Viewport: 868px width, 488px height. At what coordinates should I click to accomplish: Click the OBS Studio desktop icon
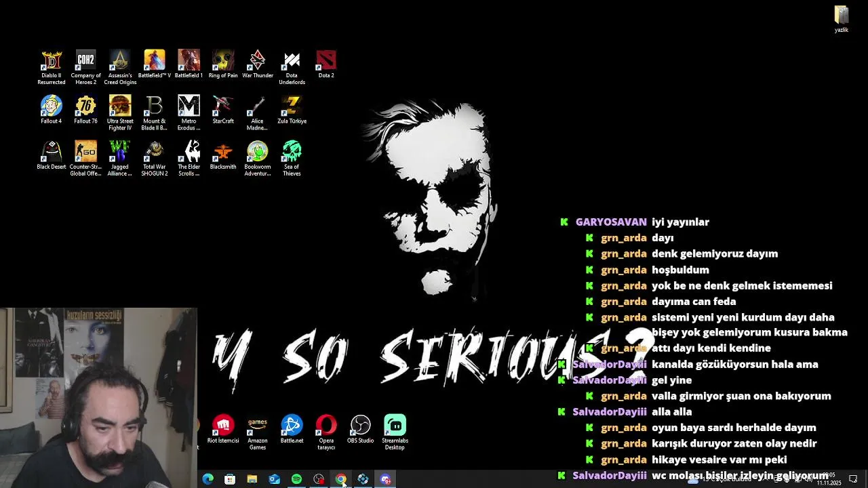[x=361, y=430]
